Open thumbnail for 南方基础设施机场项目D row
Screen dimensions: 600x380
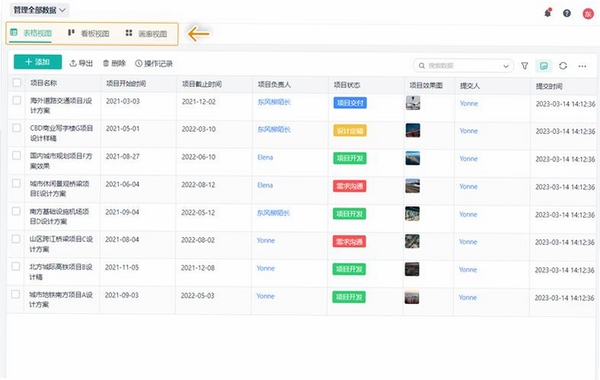click(412, 214)
